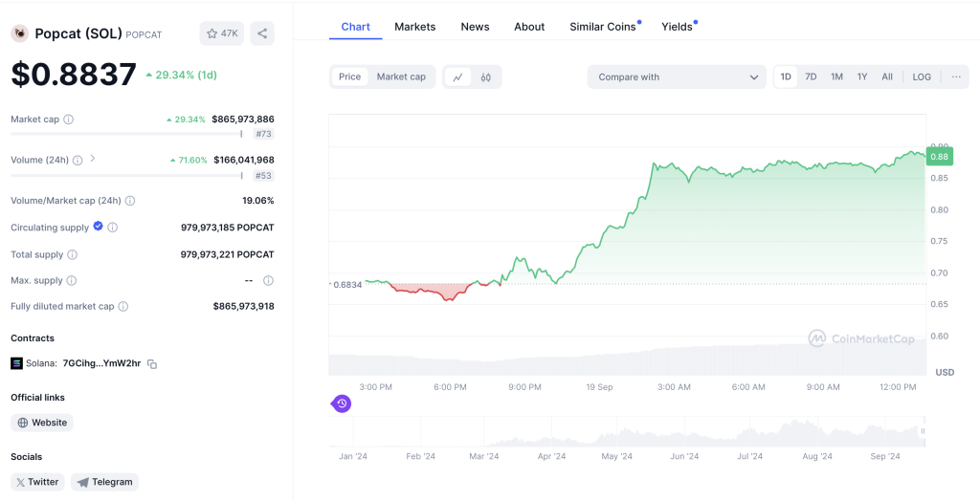Switch to candlestick chart view
980x501 pixels.
coord(485,76)
